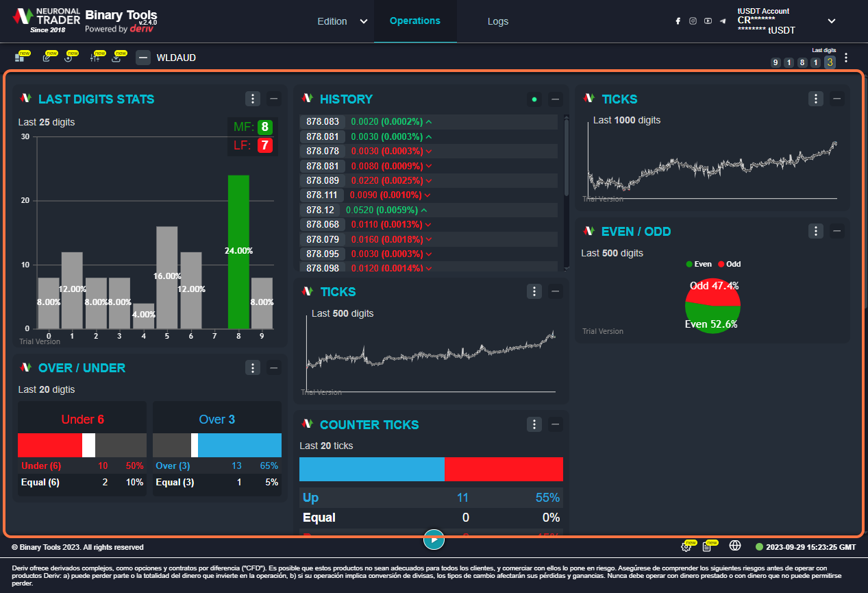Click the sliders settings icon in toolbar

click(95, 58)
